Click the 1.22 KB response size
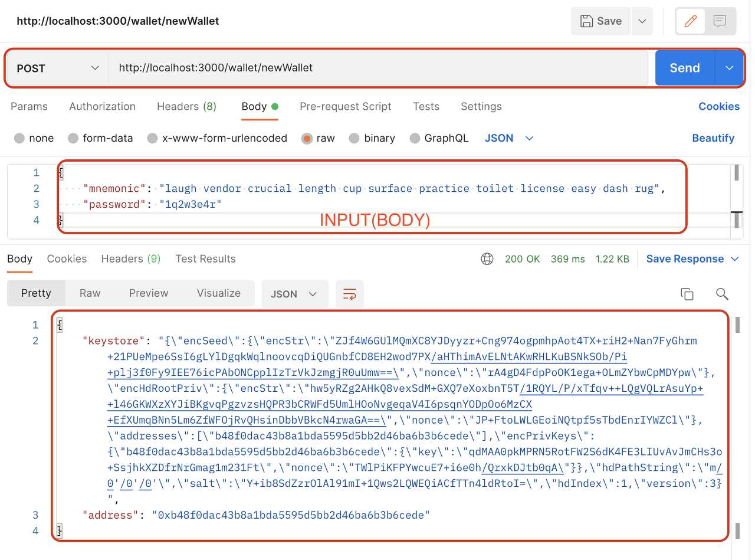 pyautogui.click(x=612, y=259)
